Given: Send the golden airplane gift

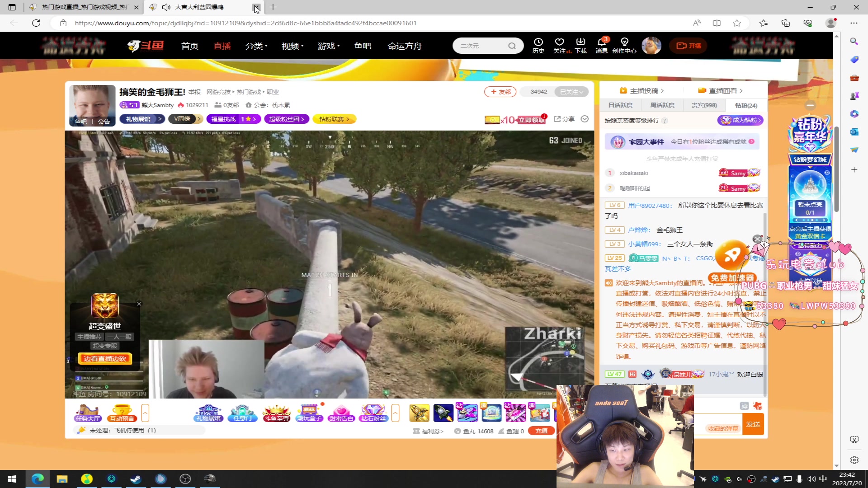Looking at the screenshot, I should 419,413.
